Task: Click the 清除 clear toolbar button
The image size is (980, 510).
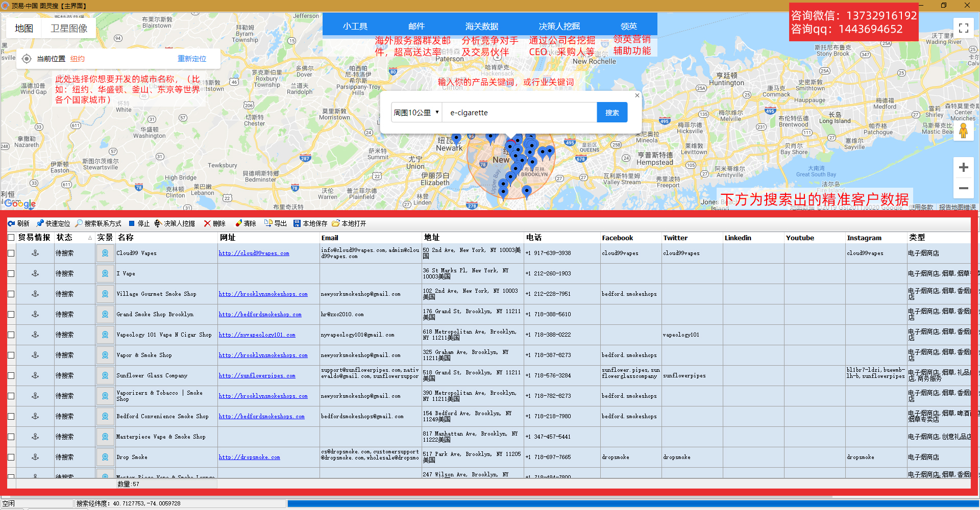Action: coord(246,223)
